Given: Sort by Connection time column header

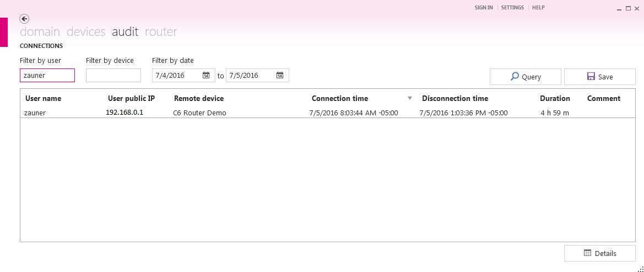Looking at the screenshot, I should tap(340, 98).
